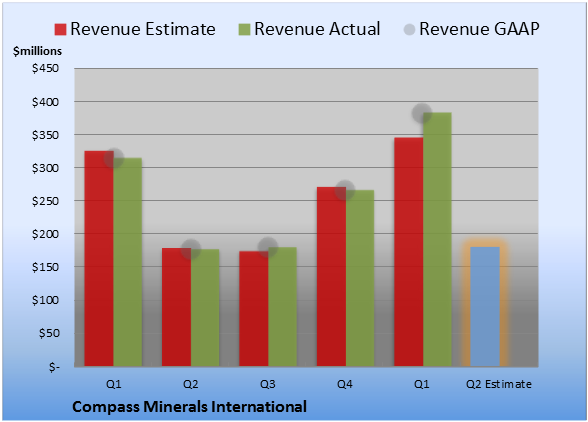Screen dimensions: 588x422
Task: Click the '$50' axis value
Action: (x=49, y=333)
